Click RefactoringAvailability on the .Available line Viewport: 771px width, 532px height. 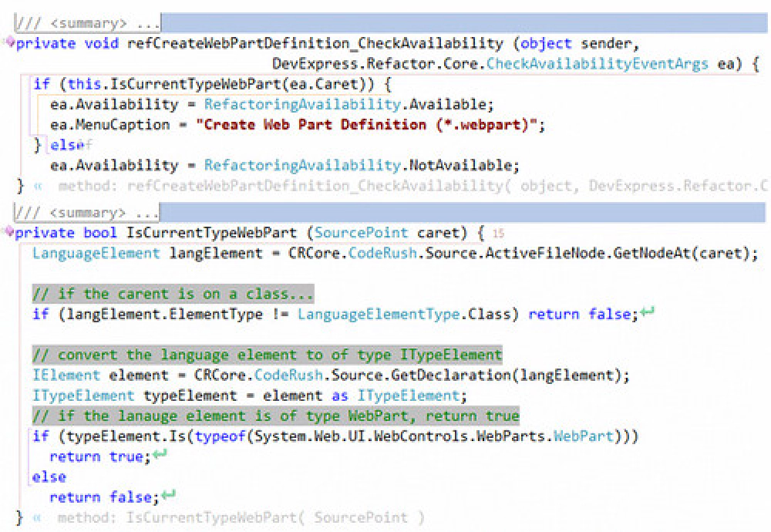(302, 104)
